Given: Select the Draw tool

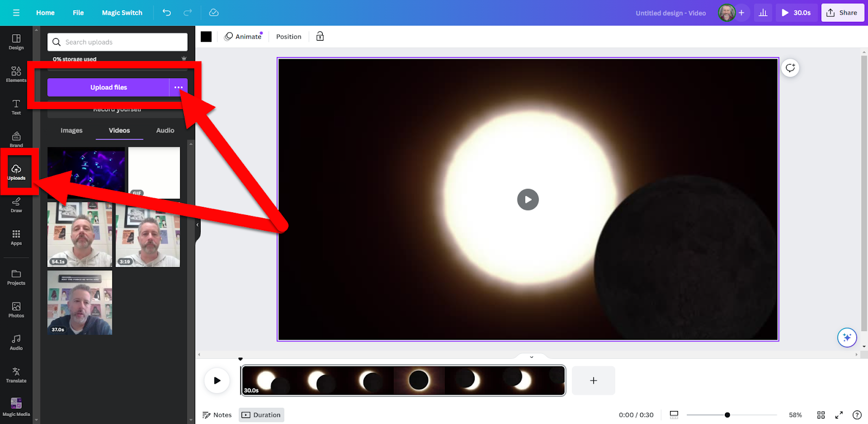Looking at the screenshot, I should [x=16, y=205].
